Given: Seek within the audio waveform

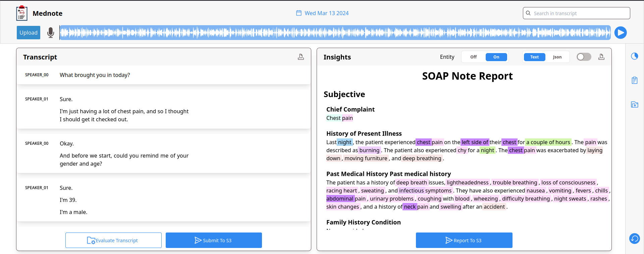Looking at the screenshot, I should (335, 33).
